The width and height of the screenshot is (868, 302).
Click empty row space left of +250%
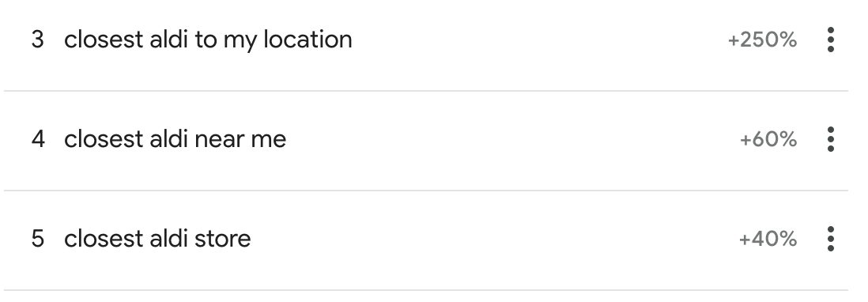[540, 40]
